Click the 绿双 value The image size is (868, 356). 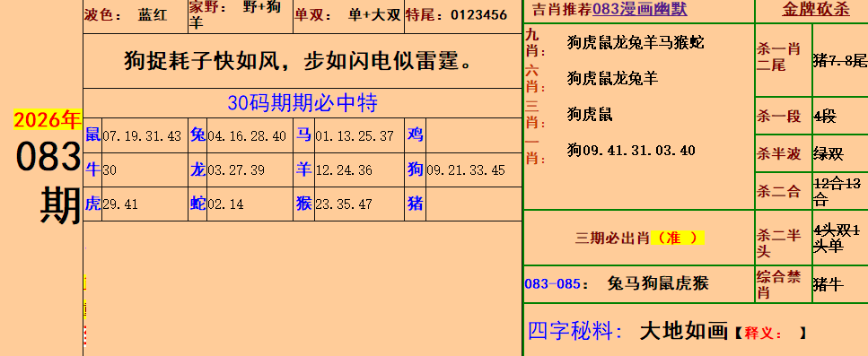[829, 153]
